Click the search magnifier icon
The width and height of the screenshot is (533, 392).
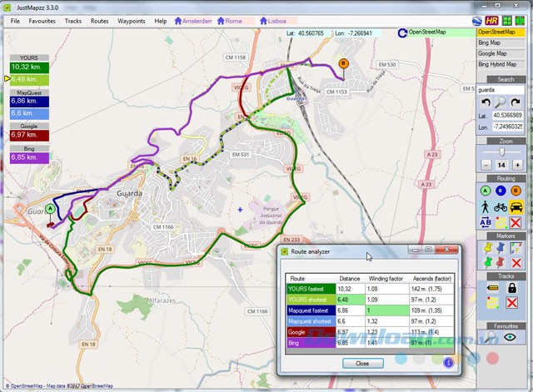[x=500, y=102]
